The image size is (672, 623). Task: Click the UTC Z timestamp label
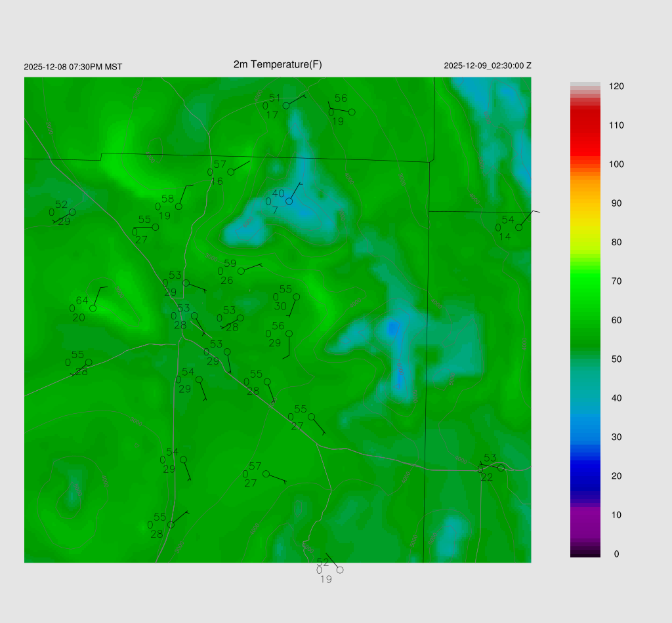pos(488,66)
